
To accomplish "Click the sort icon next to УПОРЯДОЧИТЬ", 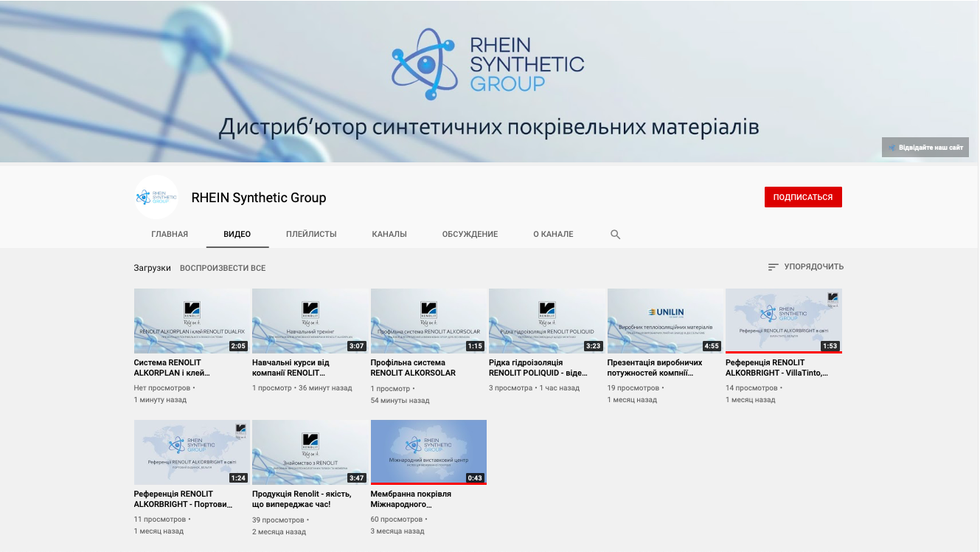I will [x=773, y=267].
